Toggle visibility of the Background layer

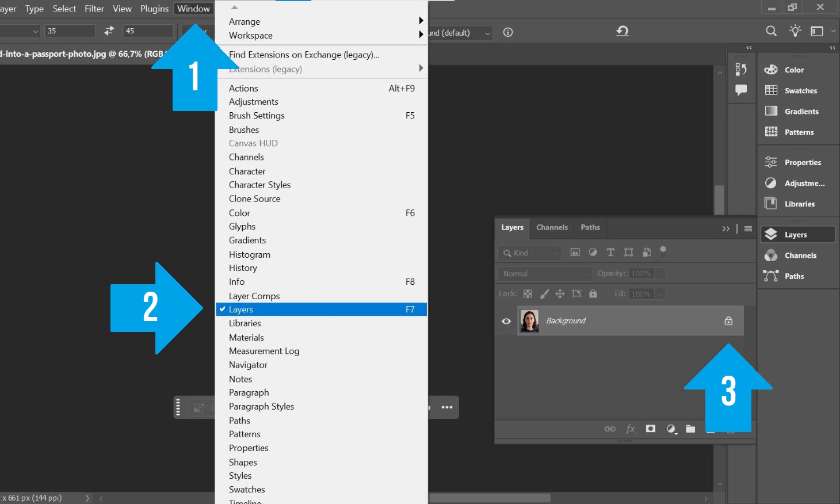pyautogui.click(x=506, y=320)
